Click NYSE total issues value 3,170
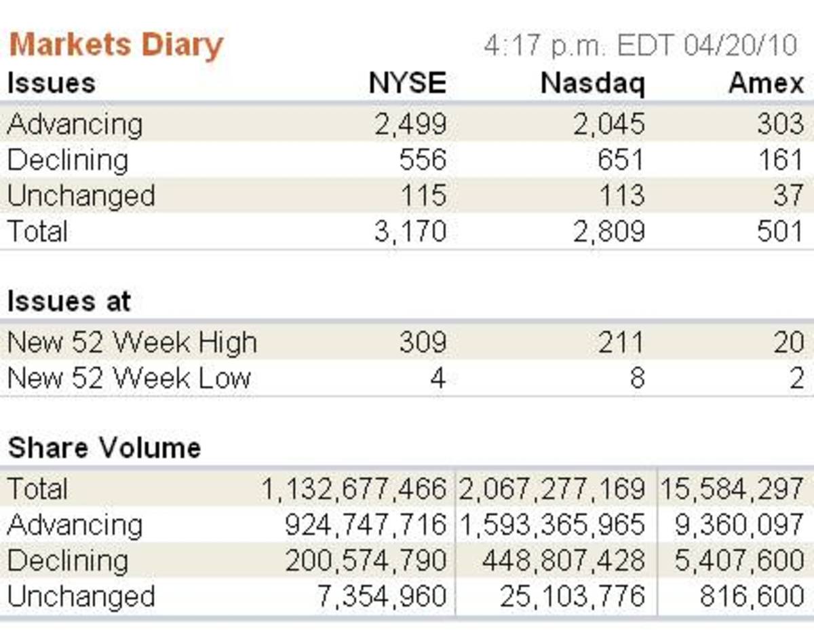The image size is (814, 644). click(x=410, y=232)
